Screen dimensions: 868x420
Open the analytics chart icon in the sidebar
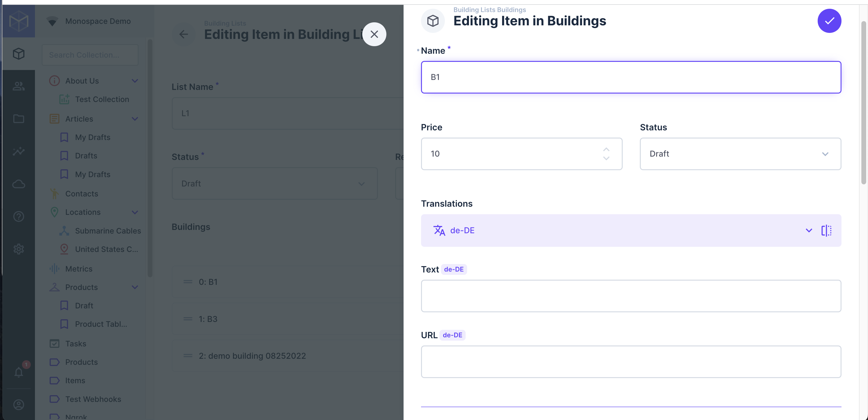tap(18, 151)
